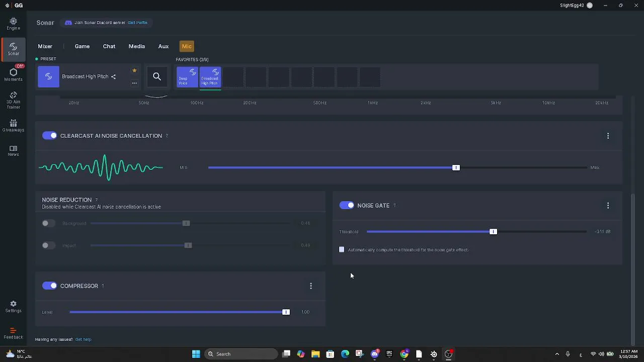Viewport: 644px width, 362px height.
Task: Click the taskbar Search box
Action: [242, 354]
